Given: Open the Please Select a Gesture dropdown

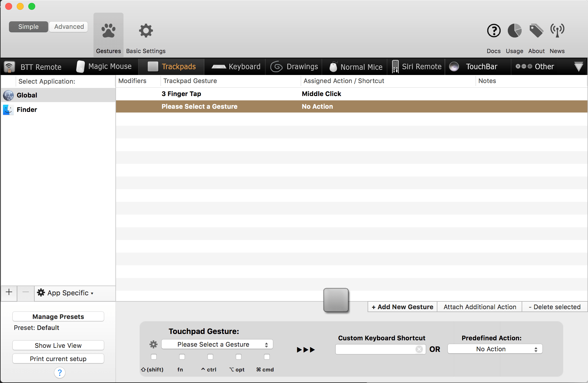Looking at the screenshot, I should pos(217,344).
